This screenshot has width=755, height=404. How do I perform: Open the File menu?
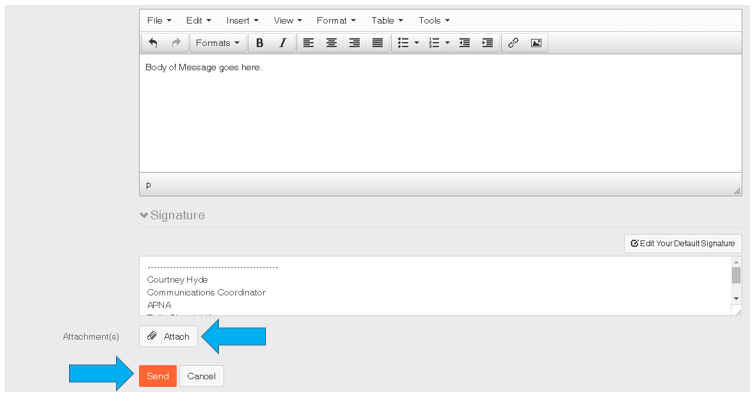[159, 21]
